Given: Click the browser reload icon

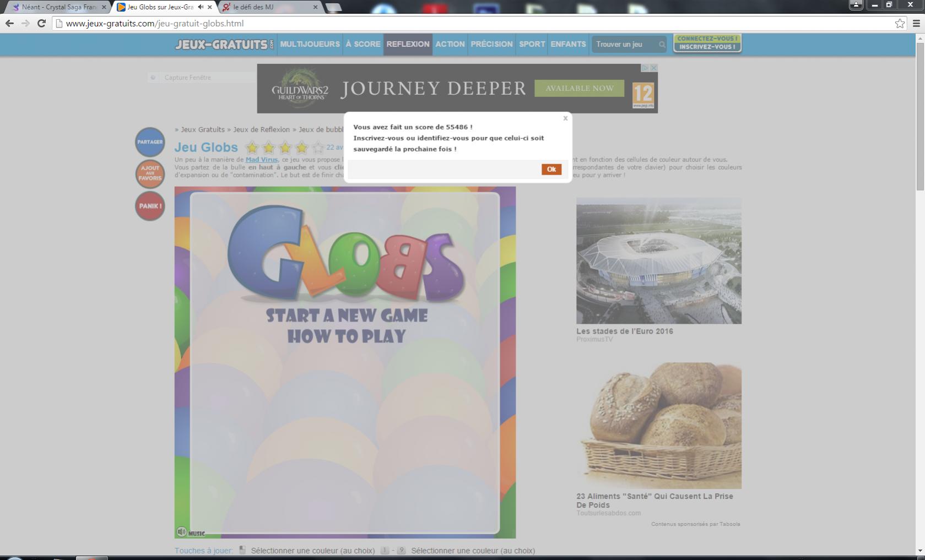Looking at the screenshot, I should point(41,23).
